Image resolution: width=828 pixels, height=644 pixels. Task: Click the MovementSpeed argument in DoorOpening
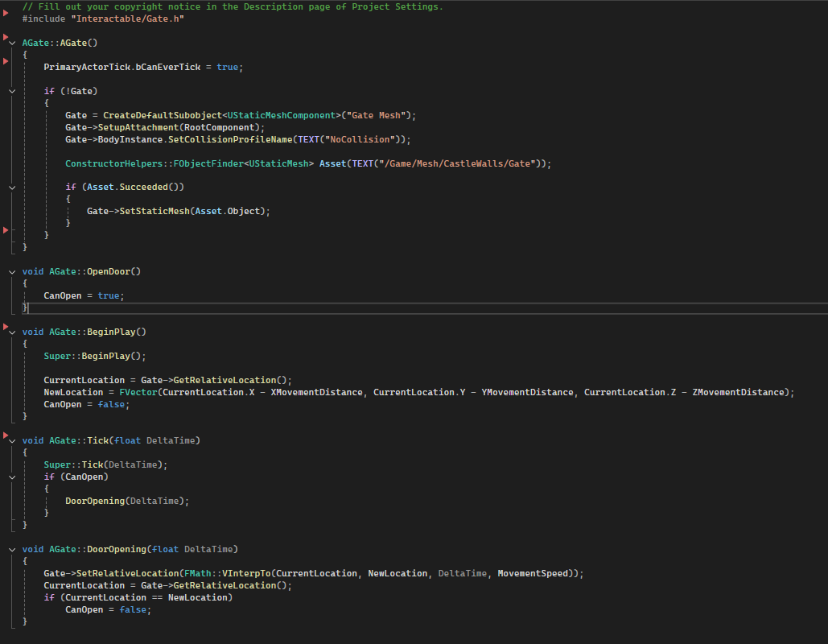pos(534,573)
